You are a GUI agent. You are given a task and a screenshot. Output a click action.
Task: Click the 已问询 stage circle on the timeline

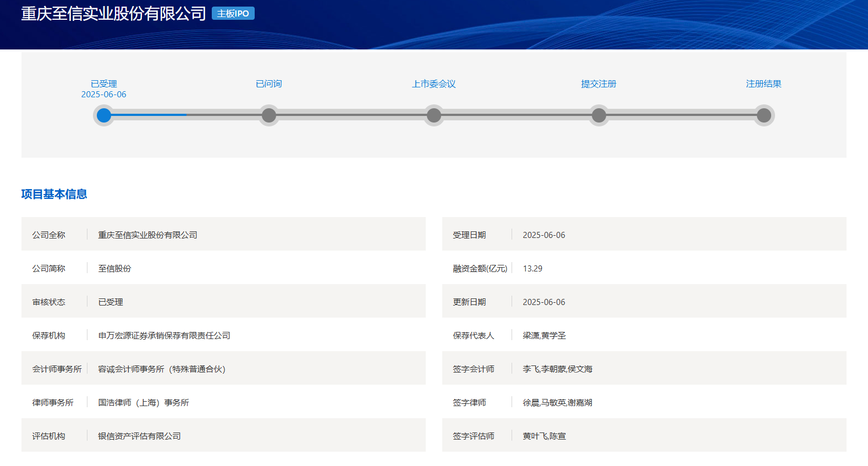(x=269, y=115)
